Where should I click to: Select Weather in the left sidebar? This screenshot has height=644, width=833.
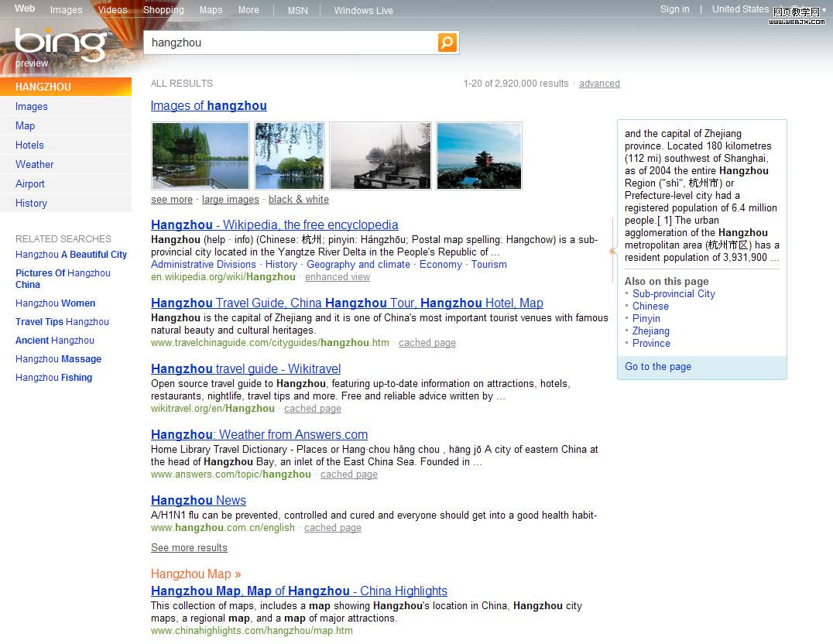point(35,164)
